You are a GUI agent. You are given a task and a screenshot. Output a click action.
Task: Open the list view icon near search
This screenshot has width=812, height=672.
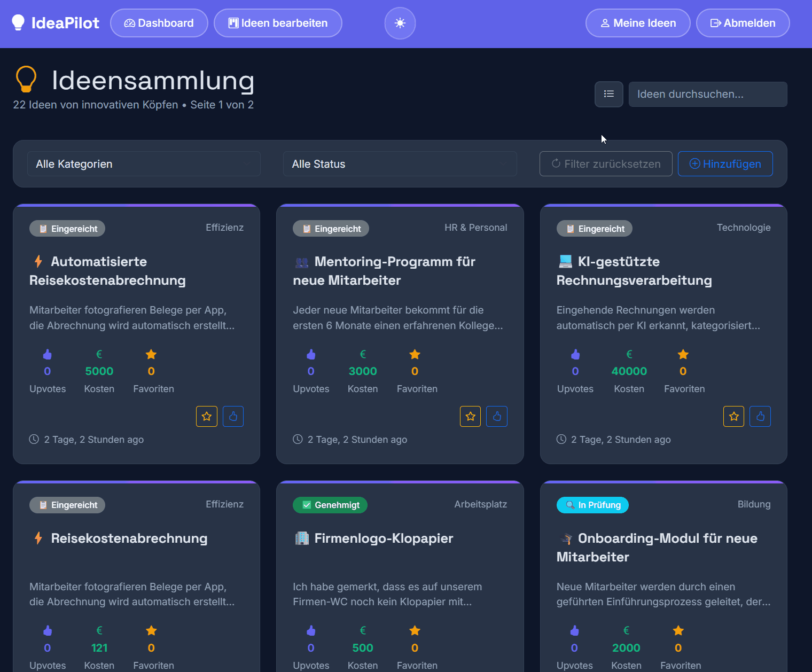click(x=608, y=94)
